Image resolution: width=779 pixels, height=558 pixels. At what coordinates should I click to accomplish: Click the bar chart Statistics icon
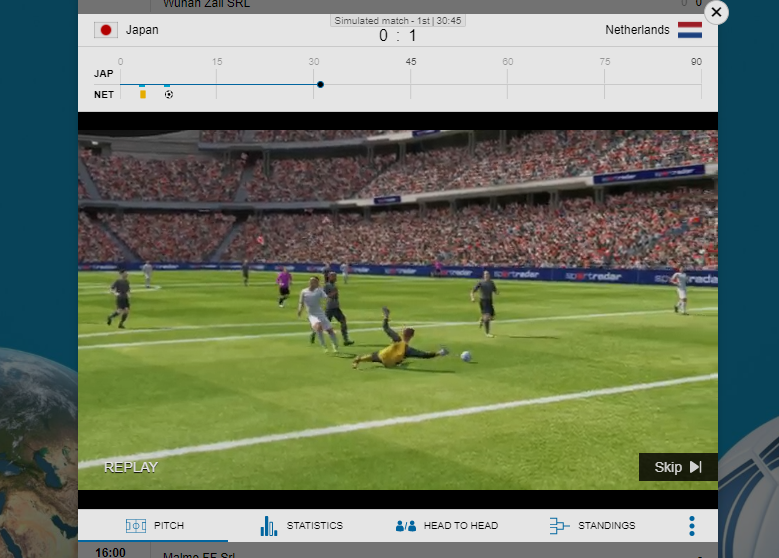pos(268,526)
